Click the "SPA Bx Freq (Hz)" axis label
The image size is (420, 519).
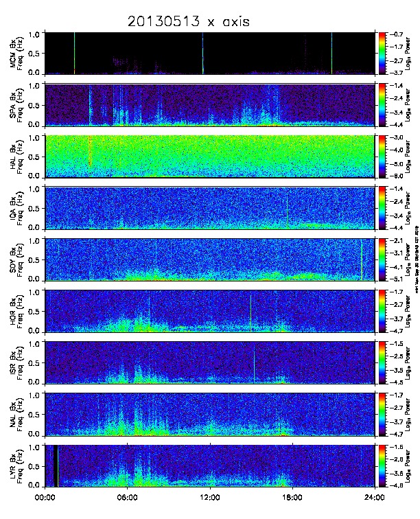click(16, 106)
